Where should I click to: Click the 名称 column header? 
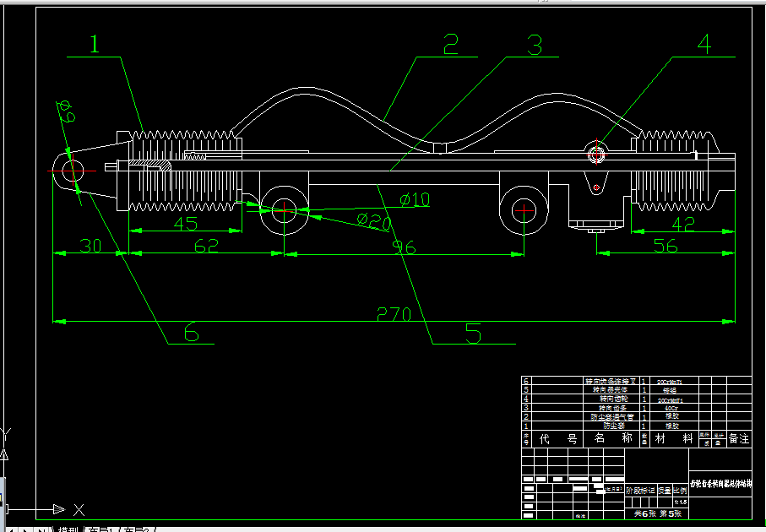point(613,437)
